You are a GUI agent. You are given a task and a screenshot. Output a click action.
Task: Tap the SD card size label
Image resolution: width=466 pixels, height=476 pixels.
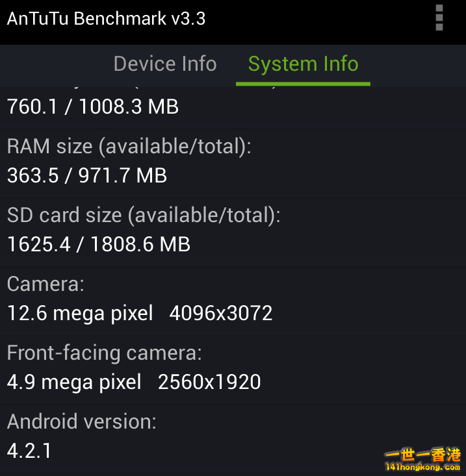(x=144, y=215)
